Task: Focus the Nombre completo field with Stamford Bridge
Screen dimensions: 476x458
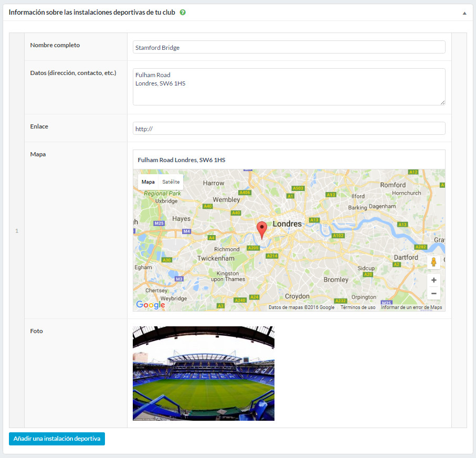Action: tap(289, 47)
